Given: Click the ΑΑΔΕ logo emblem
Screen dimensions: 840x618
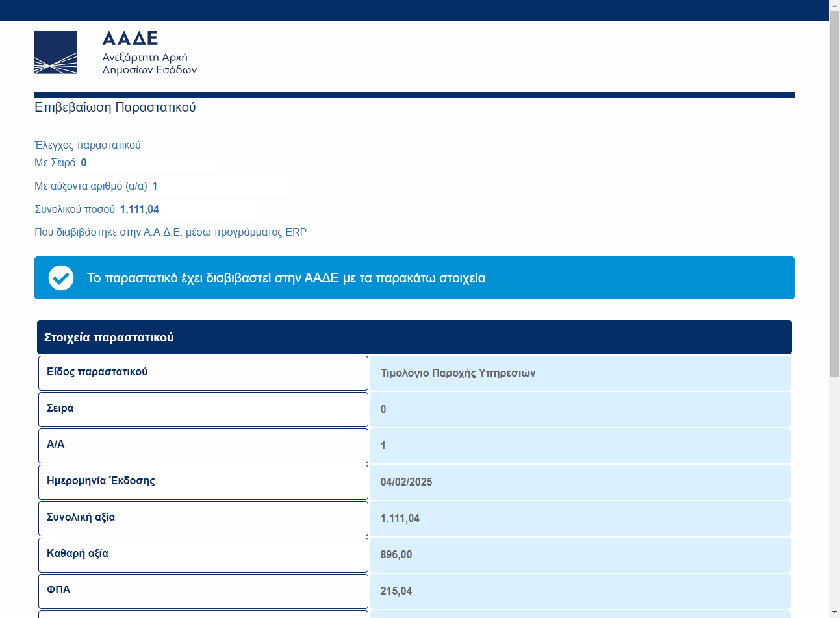Looking at the screenshot, I should click(56, 53).
